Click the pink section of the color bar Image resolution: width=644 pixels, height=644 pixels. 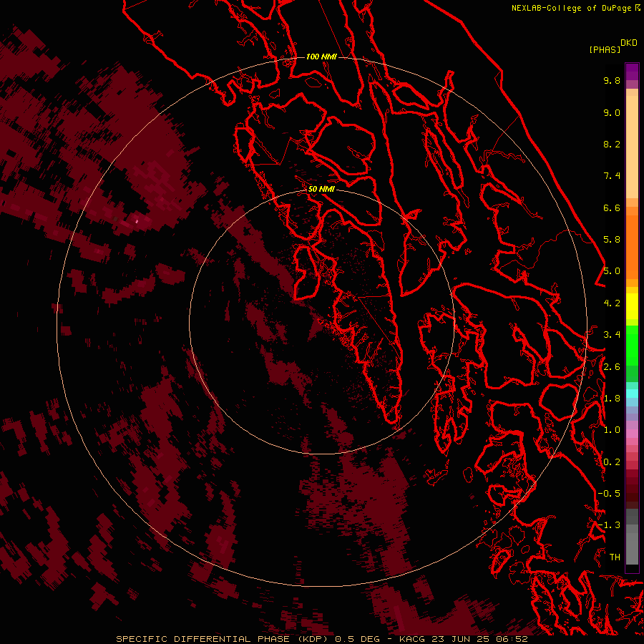[632, 434]
